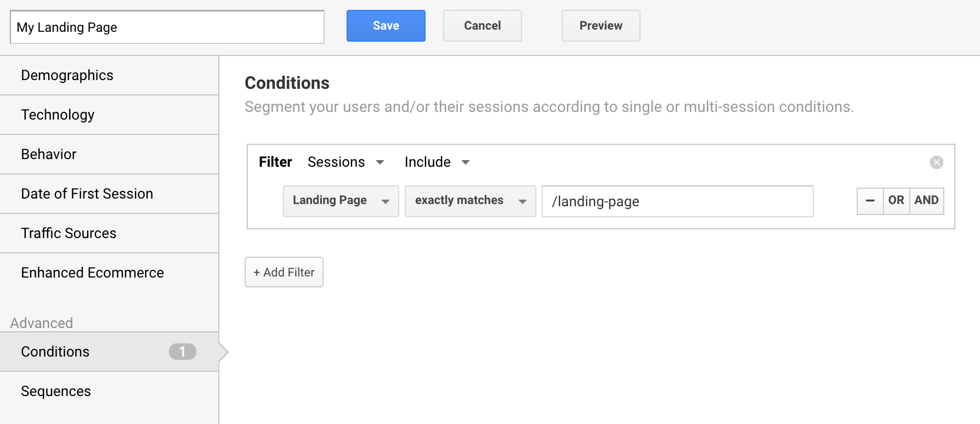
Task: Open the Sessions scope dropdown
Action: (x=345, y=162)
